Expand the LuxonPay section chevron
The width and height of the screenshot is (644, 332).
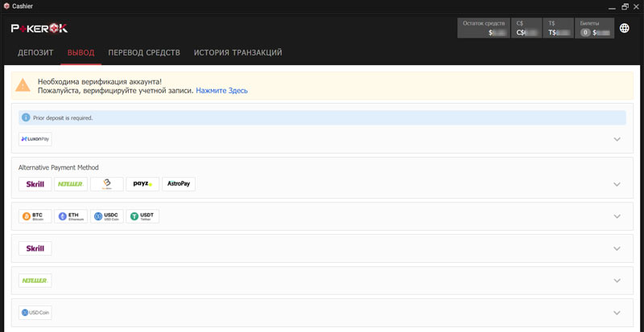[617, 139]
